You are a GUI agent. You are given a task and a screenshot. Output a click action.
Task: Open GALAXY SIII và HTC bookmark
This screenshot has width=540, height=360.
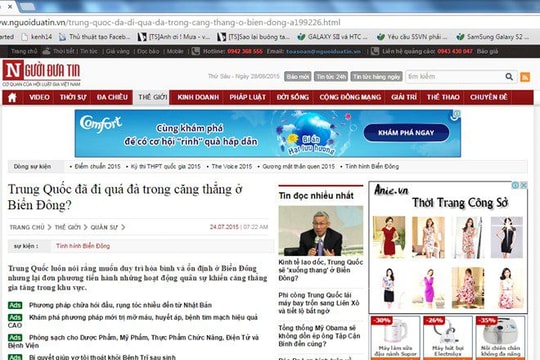[333, 37]
